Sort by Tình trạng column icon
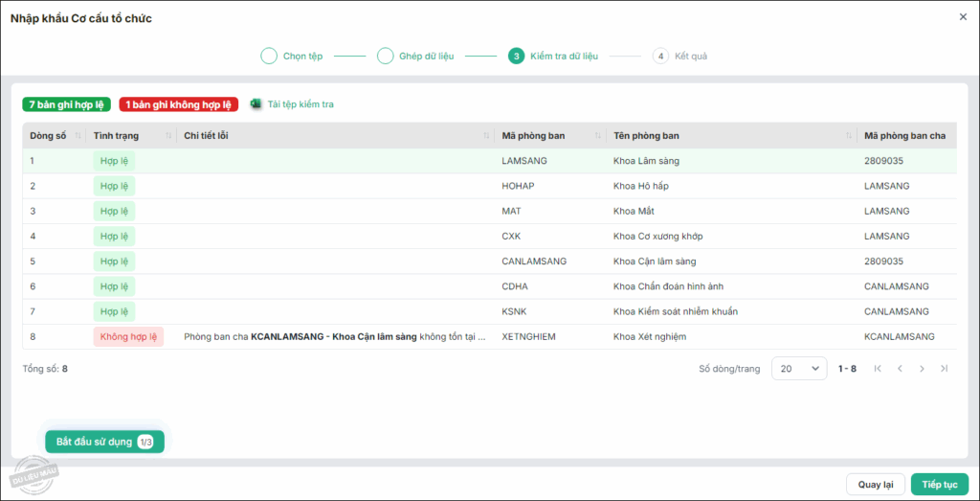Screen dimensions: 980x501 pyautogui.click(x=168, y=136)
